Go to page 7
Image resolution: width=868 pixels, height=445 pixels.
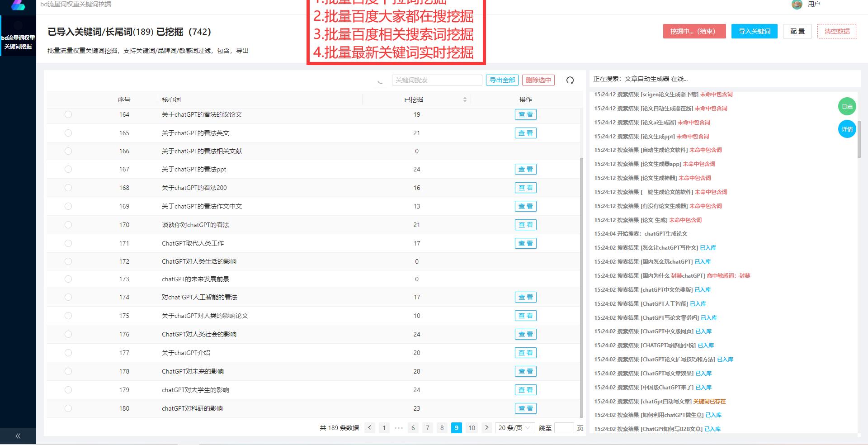click(x=427, y=428)
